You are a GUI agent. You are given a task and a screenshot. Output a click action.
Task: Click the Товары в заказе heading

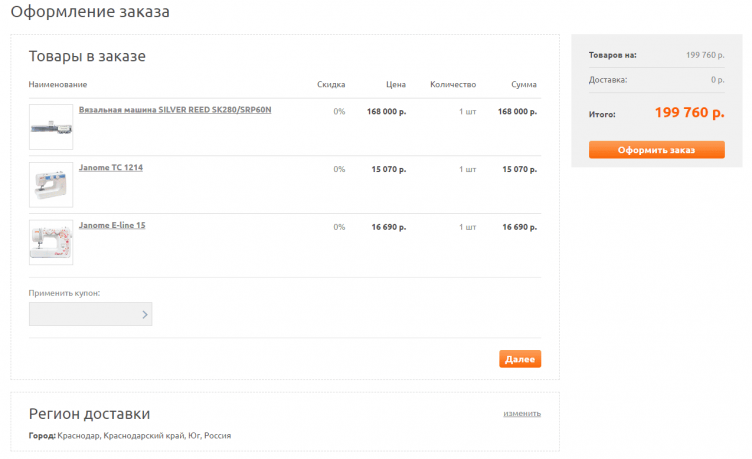[x=87, y=57]
